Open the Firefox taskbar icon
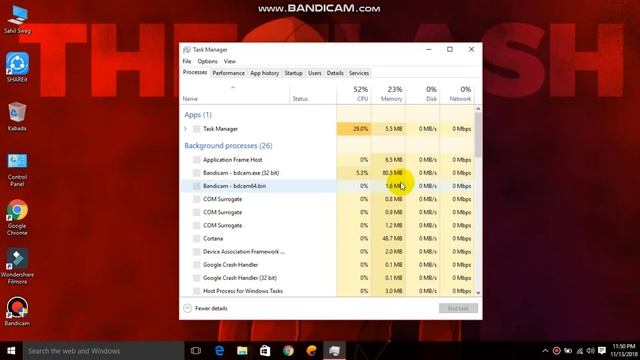This screenshot has width=640, height=360. click(x=311, y=351)
